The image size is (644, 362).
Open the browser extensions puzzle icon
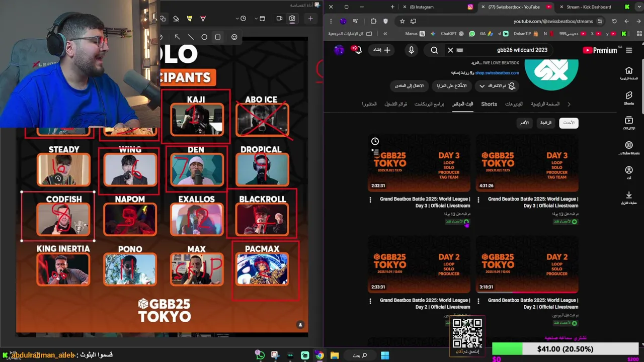[x=373, y=21]
